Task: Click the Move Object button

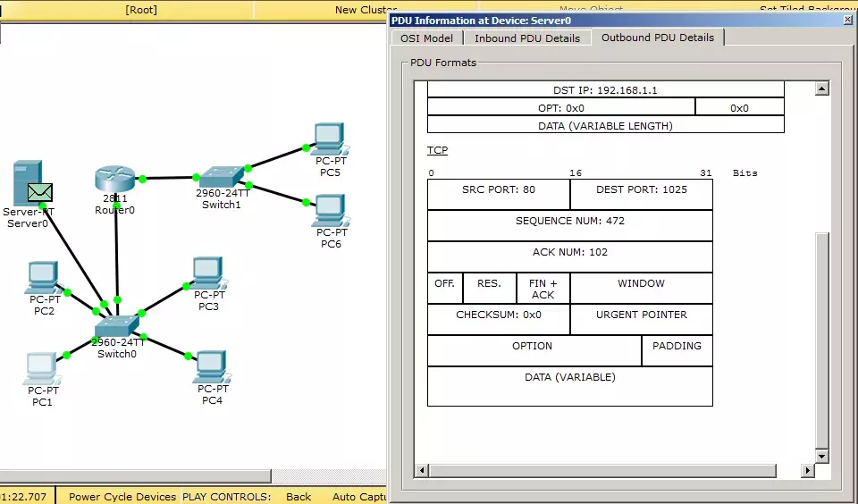Action: [591, 9]
